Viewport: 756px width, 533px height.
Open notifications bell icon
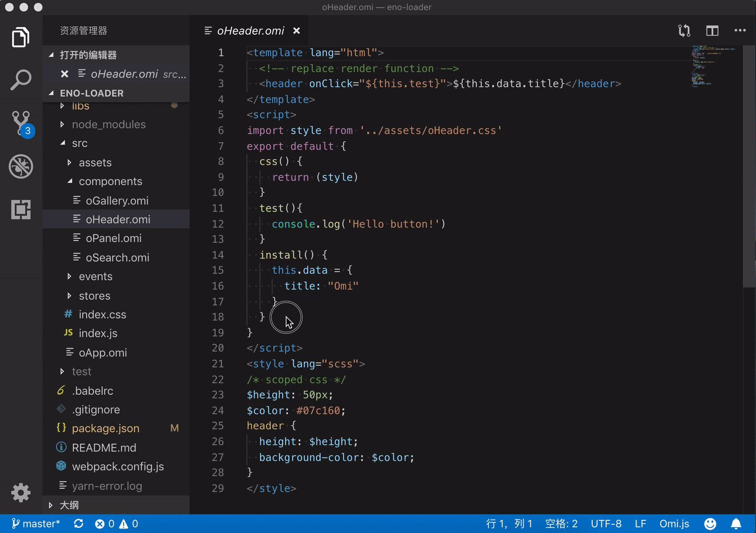point(736,524)
